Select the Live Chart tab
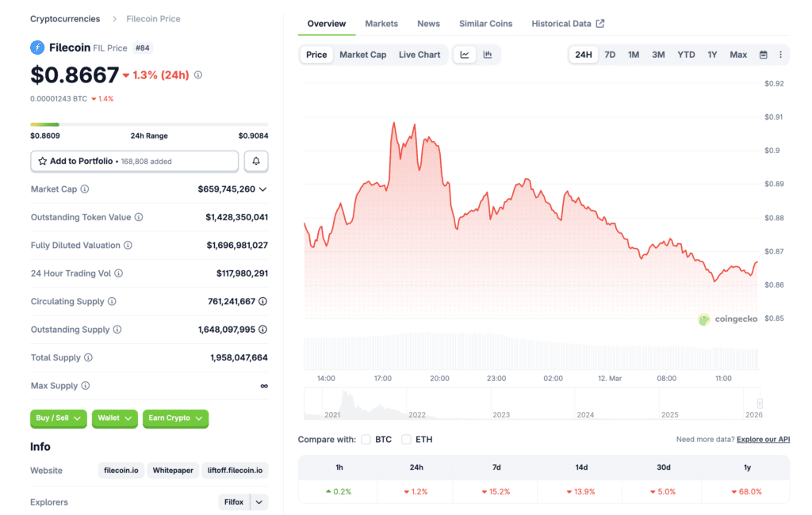812x515 pixels. [x=419, y=55]
